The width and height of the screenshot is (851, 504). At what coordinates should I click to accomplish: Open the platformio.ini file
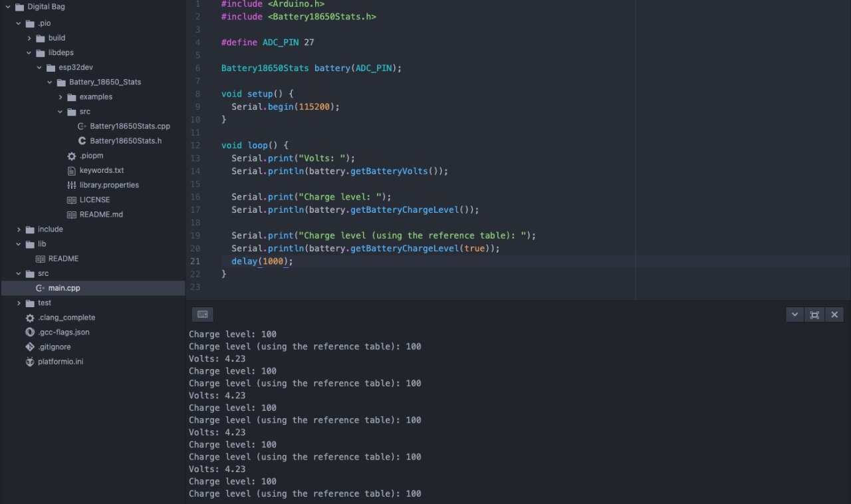point(60,362)
